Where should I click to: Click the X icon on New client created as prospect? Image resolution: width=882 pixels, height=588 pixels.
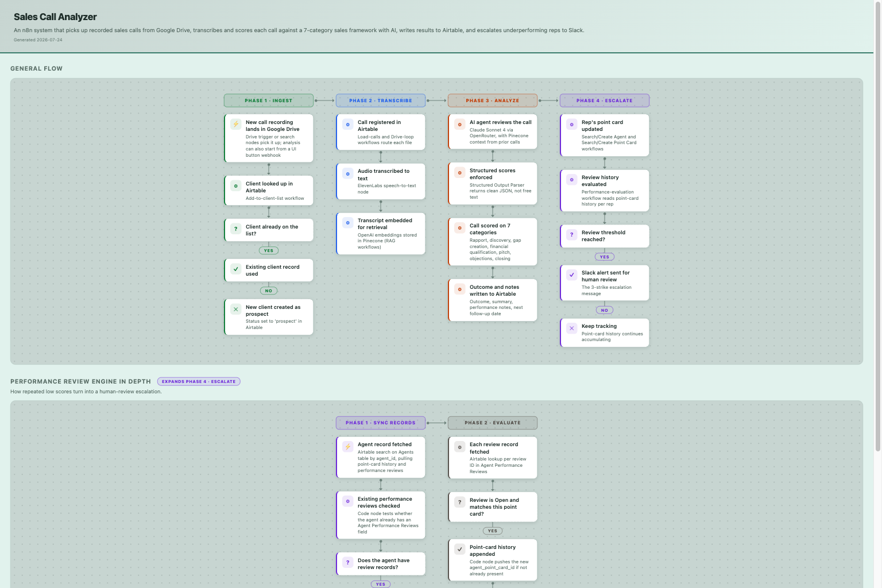[x=235, y=309]
